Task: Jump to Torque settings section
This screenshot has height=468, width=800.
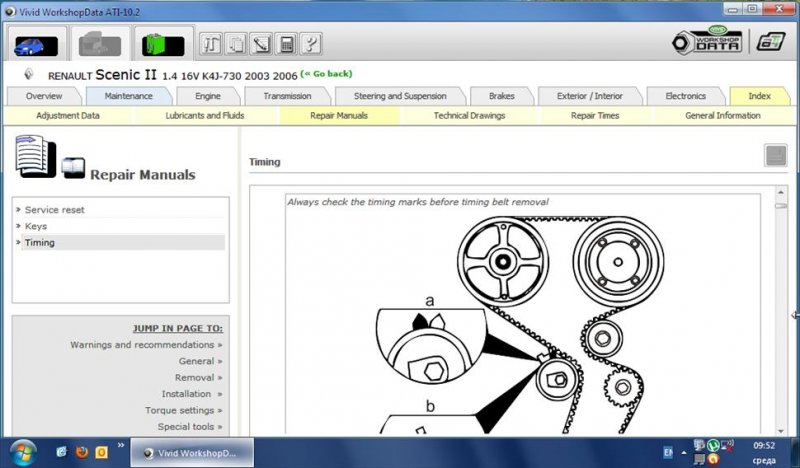Action: coord(183,410)
